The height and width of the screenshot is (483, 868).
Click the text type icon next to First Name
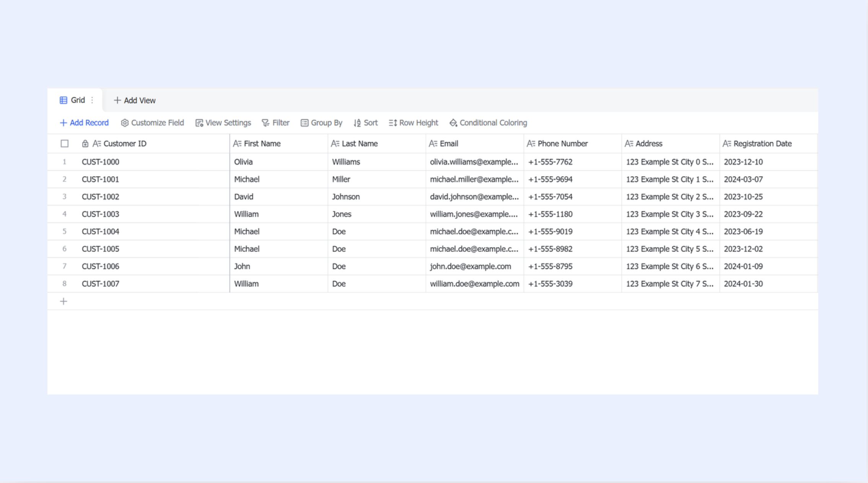click(x=237, y=144)
